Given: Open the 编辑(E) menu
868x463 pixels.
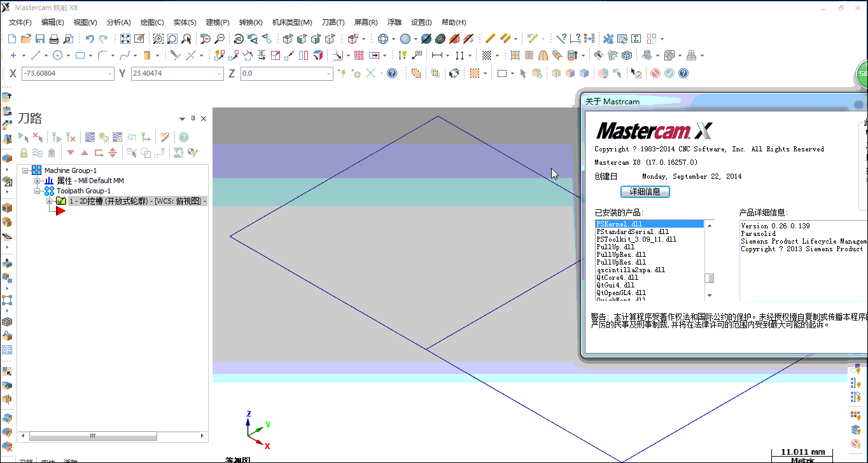Looking at the screenshot, I should point(53,22).
